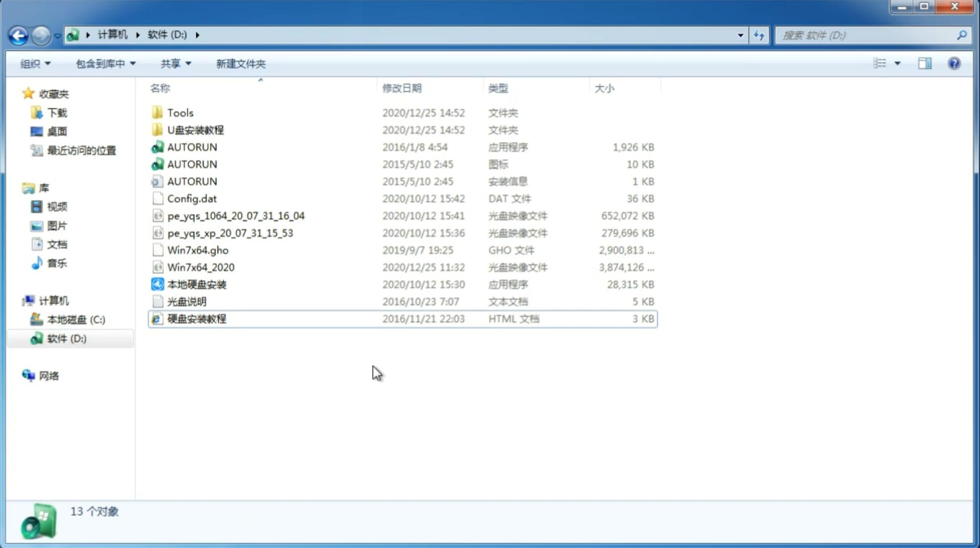Open Win7x64_2020 disc image file
The width and height of the screenshot is (980, 548).
tap(200, 266)
